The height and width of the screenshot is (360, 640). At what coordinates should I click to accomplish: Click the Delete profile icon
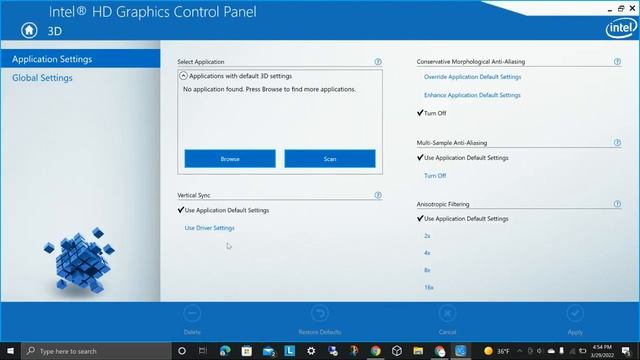coord(192,314)
